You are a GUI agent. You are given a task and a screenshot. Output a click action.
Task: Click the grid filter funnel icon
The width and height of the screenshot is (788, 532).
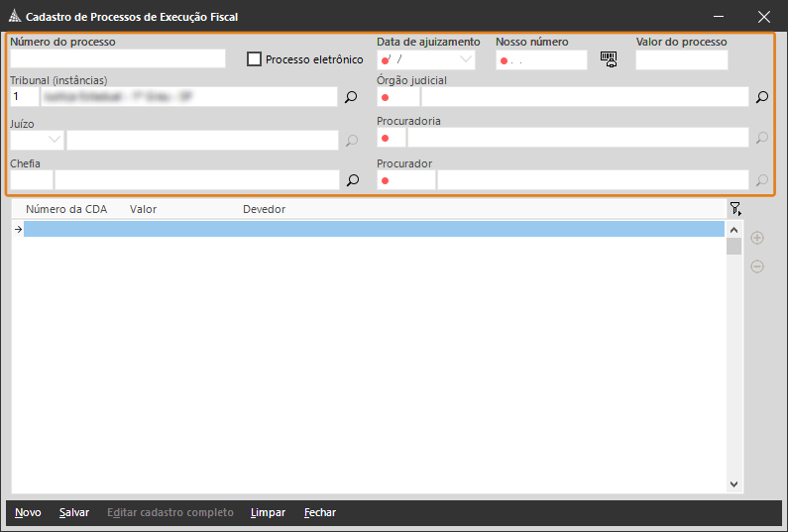click(734, 209)
